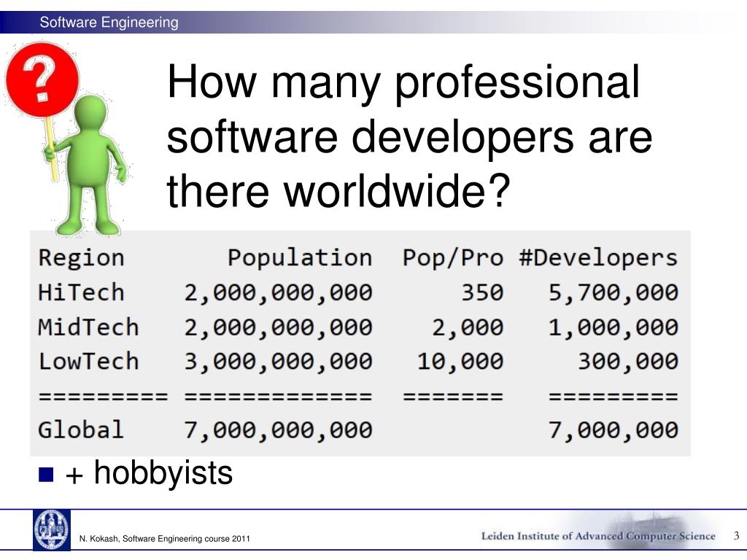Click the footer 'N. Kokash, Software Engineering course 2011'
Screen dimensions: 747x560
[164, 539]
